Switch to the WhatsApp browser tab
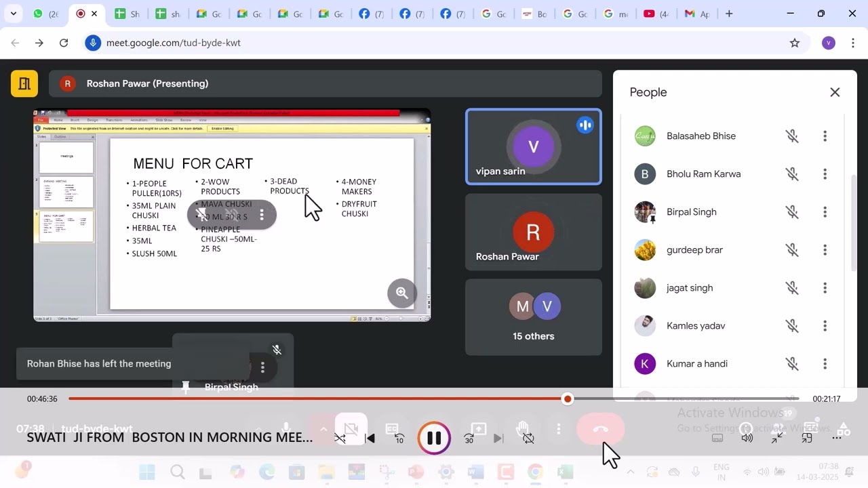868x488 pixels. [x=45, y=14]
